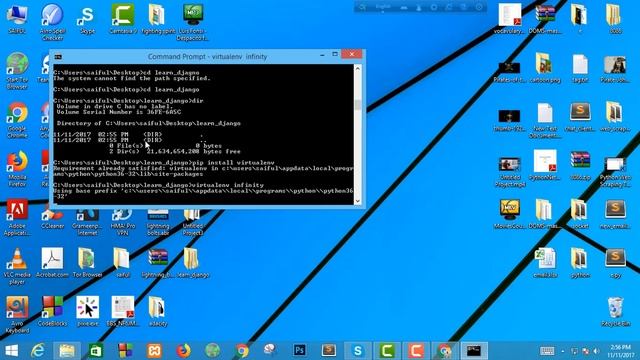Select the saiful folder on desktop
Viewport: 640px width, 360px height.
pos(122,262)
